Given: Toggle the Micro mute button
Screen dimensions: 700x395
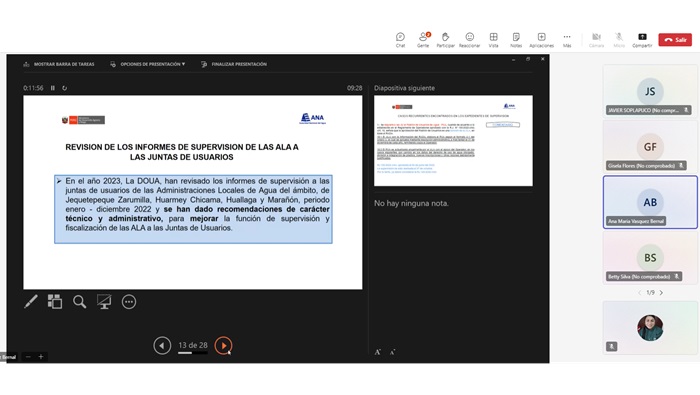Looking at the screenshot, I should tap(619, 40).
